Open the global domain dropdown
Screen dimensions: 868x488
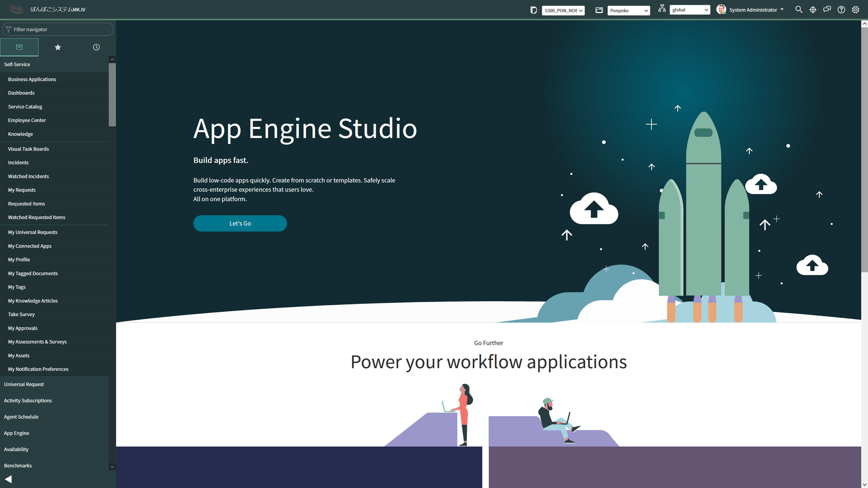tap(690, 10)
